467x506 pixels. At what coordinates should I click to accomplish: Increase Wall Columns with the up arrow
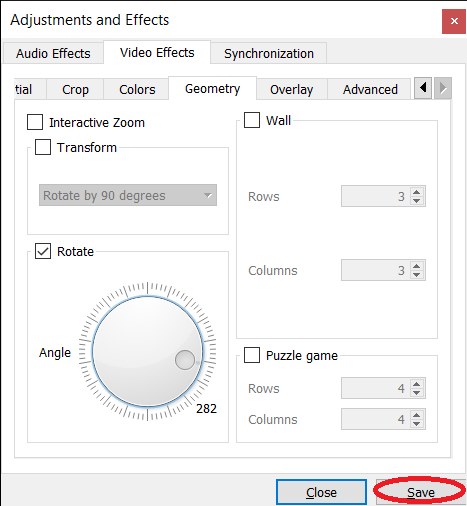(x=416, y=266)
